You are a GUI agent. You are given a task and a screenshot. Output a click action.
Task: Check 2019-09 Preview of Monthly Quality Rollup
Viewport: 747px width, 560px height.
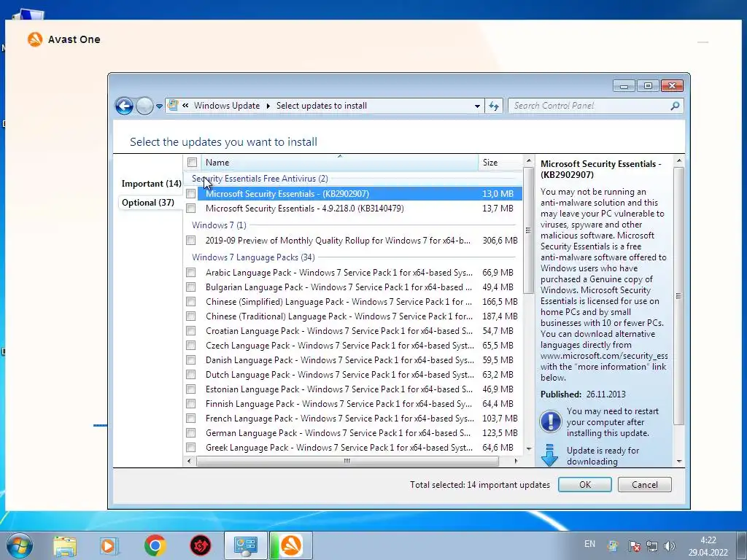pyautogui.click(x=191, y=241)
